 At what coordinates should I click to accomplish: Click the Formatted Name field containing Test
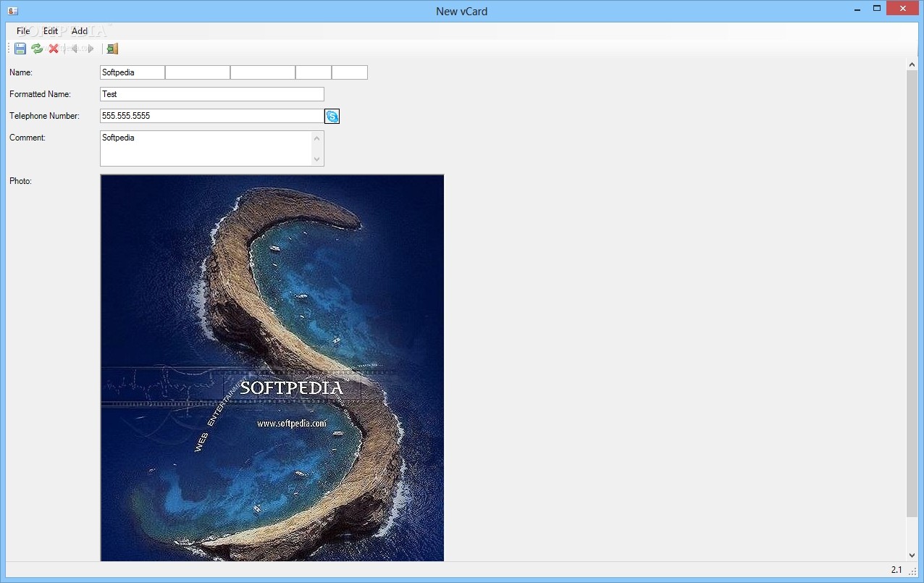[x=212, y=94]
